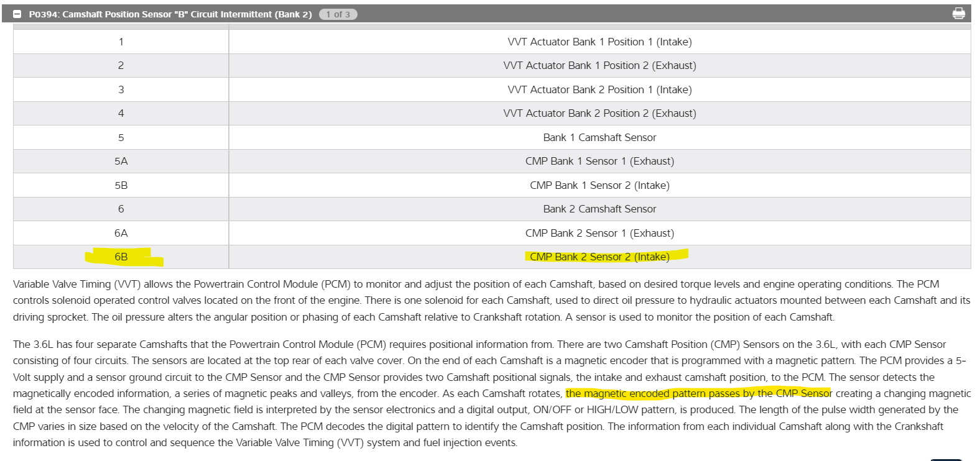
Task: Click VVT Actuator Bank 1 Position 2 (Exhaust)
Action: point(599,65)
